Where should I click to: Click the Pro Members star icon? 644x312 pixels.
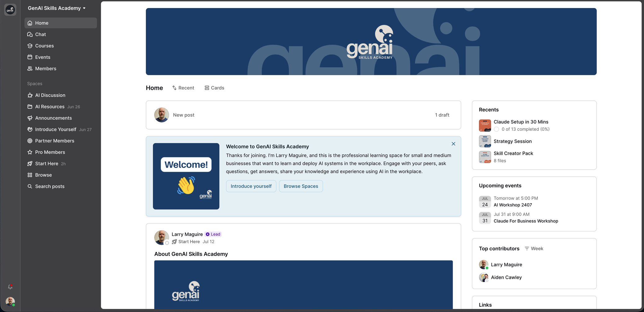click(x=30, y=152)
